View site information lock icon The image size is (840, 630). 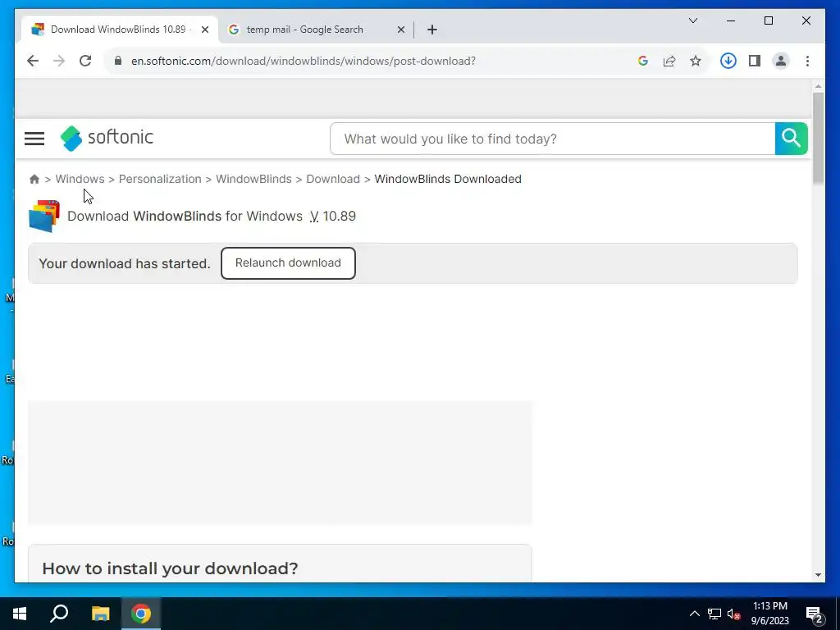(x=118, y=61)
